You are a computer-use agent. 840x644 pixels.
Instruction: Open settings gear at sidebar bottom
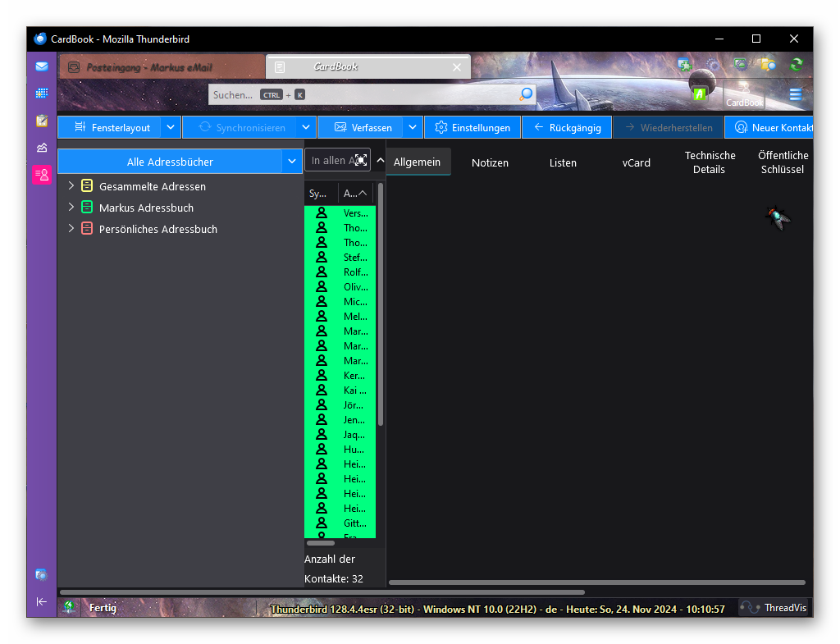41,575
